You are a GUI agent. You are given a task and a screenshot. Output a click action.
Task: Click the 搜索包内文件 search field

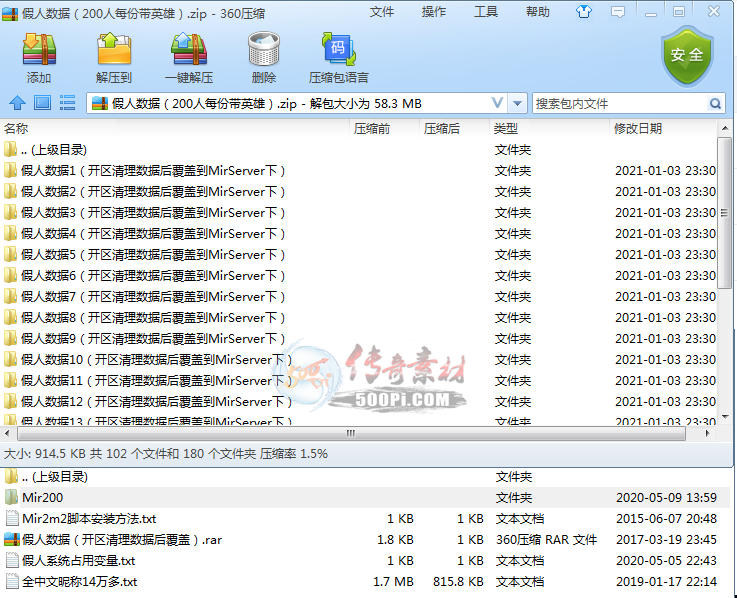click(620, 103)
